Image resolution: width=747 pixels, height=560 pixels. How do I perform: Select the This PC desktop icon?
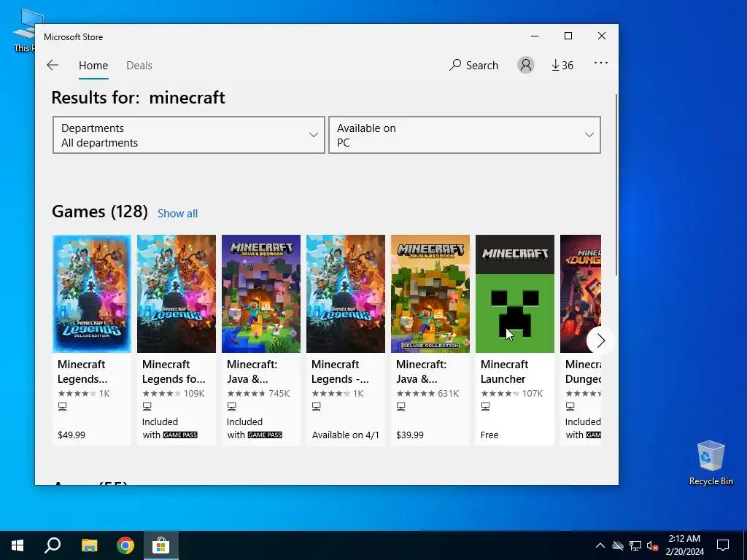tap(28, 31)
